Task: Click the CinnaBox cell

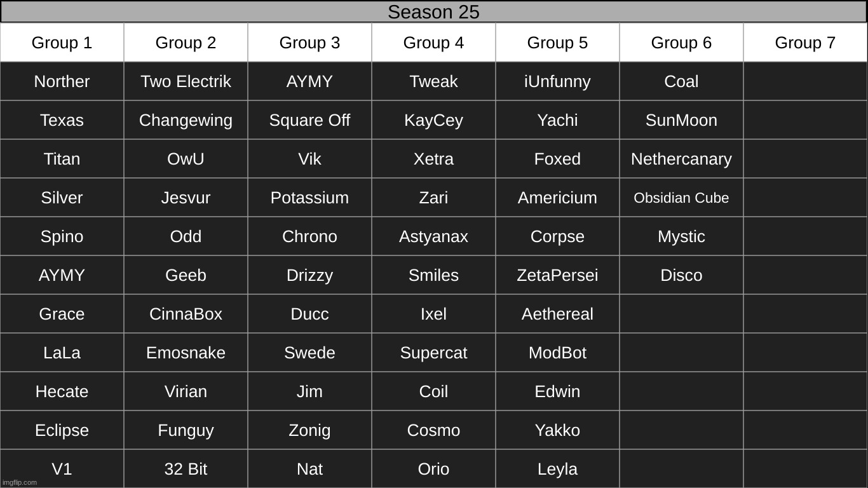Action: point(186,314)
